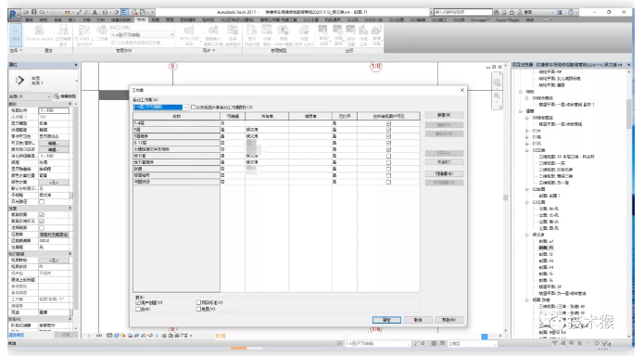This screenshot has width=644, height=356.
Task: Toggle the 用户创建 show checkbox
Action: pos(138,302)
